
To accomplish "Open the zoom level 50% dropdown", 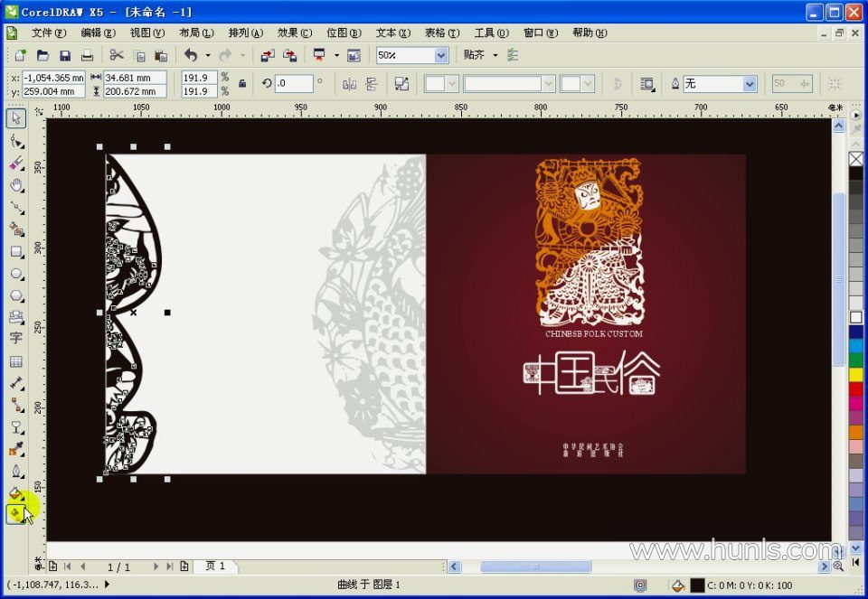I will (x=441, y=55).
